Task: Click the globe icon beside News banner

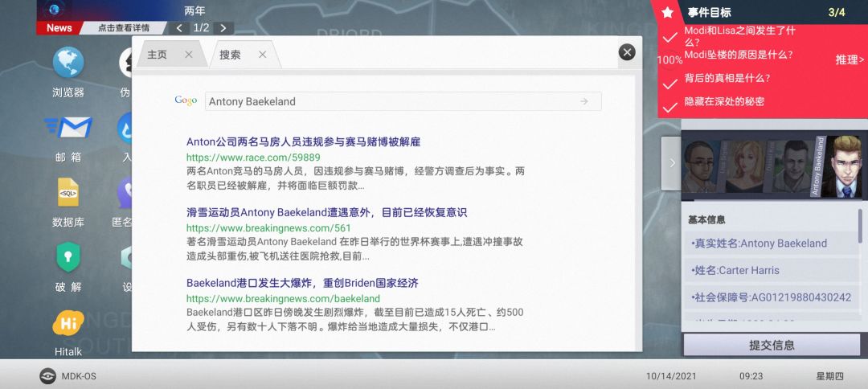Action: 54,10
